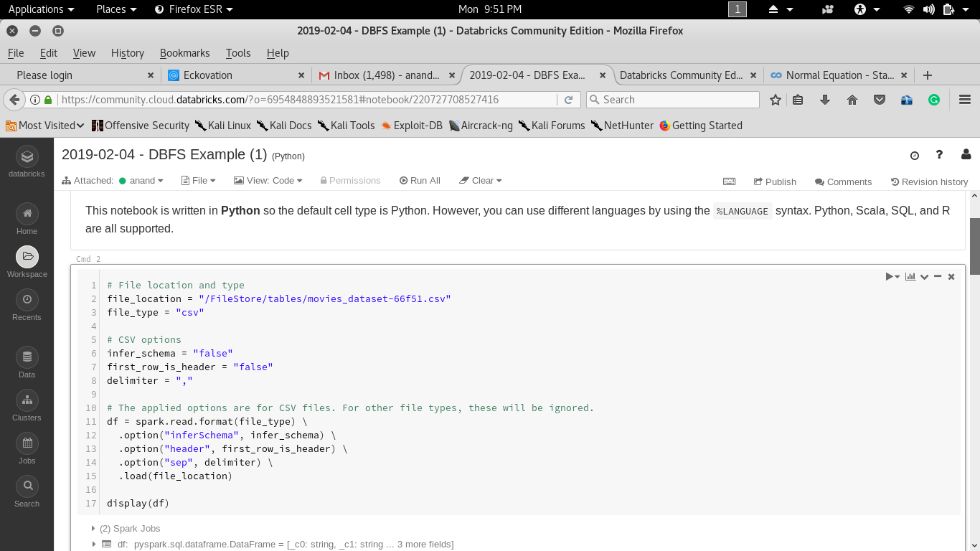Expand the df DataFrame schema row
The width and height of the screenshot is (980, 551).
(93, 545)
